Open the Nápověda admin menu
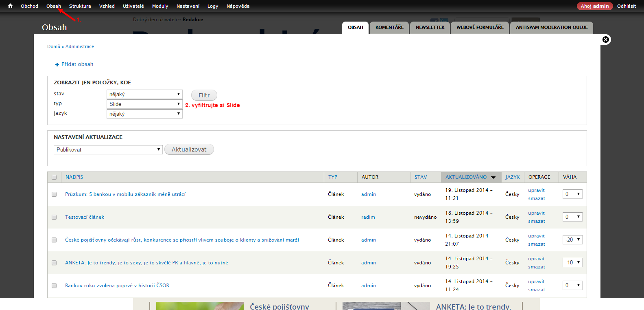The width and height of the screenshot is (644, 310). pyautogui.click(x=238, y=6)
